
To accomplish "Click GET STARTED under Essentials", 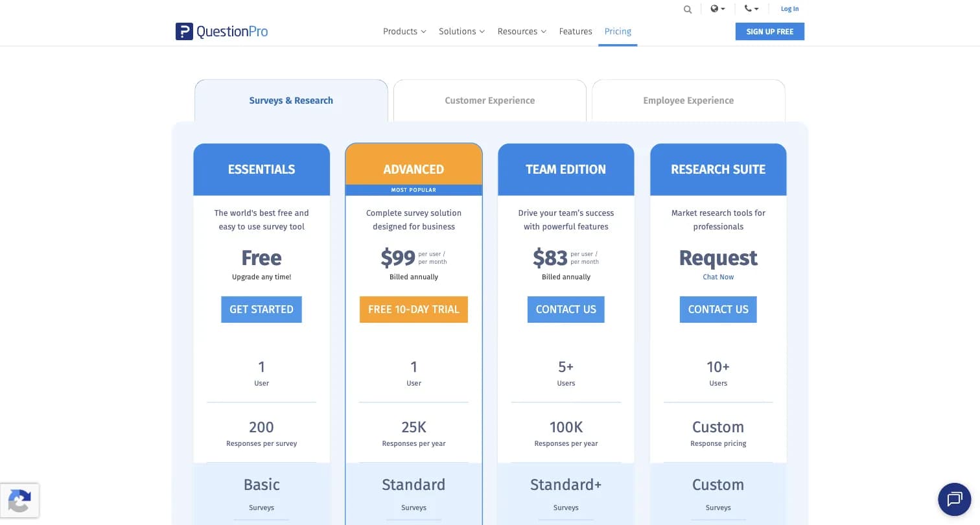I will pos(261,309).
